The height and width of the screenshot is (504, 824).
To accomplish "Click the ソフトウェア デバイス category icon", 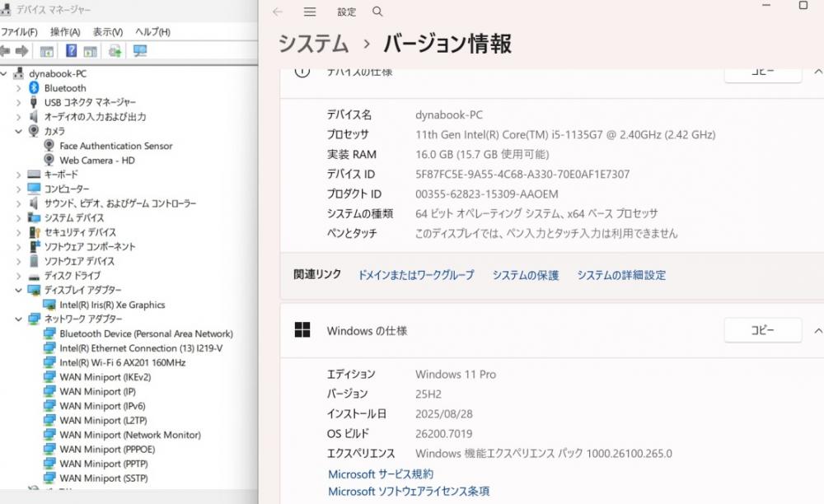I will coord(34,261).
